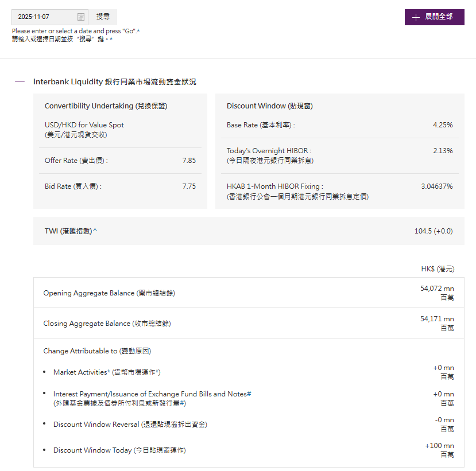Select the date input field showing 2025-11-07

coord(43,17)
